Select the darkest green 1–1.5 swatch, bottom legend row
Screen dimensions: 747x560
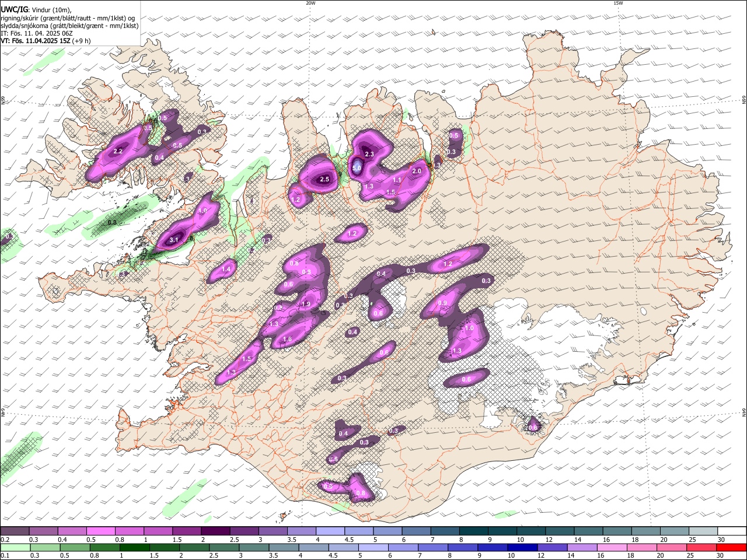[134, 548]
